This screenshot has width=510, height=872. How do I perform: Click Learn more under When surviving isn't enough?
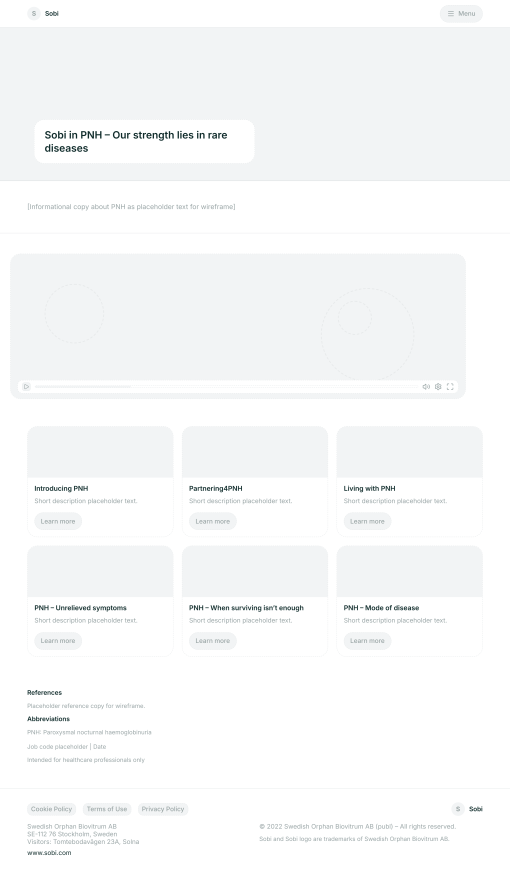(212, 641)
